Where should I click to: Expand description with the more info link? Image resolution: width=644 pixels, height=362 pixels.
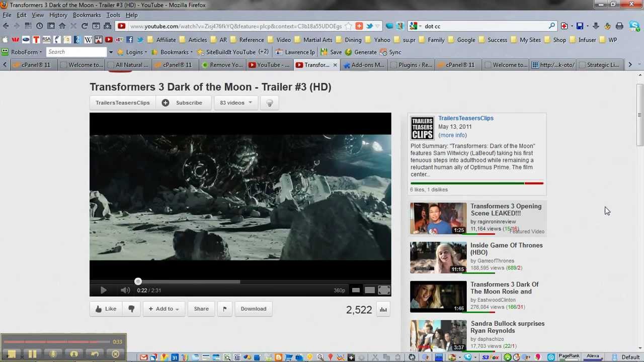click(x=452, y=135)
